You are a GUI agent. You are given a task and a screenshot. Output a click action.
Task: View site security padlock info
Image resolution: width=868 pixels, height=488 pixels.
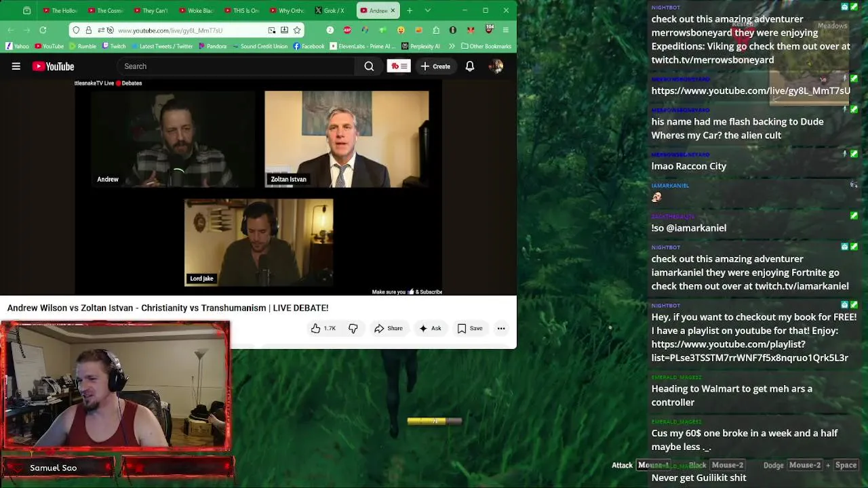tap(88, 30)
